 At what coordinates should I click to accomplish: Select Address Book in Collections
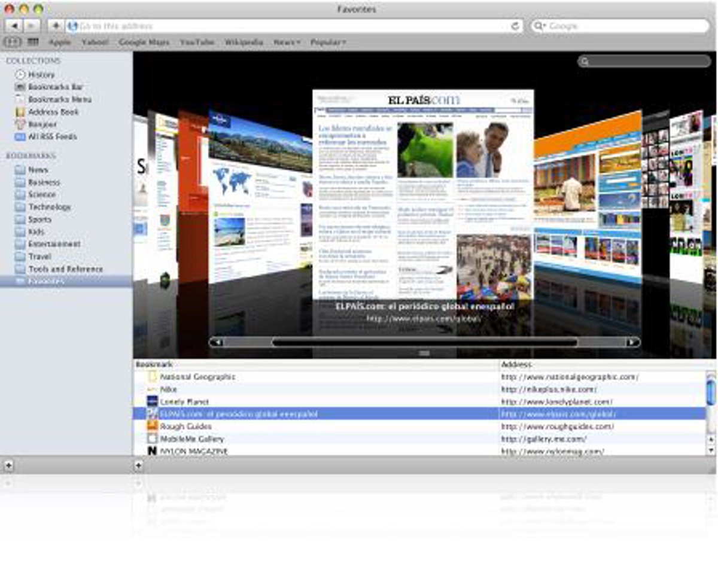53,112
